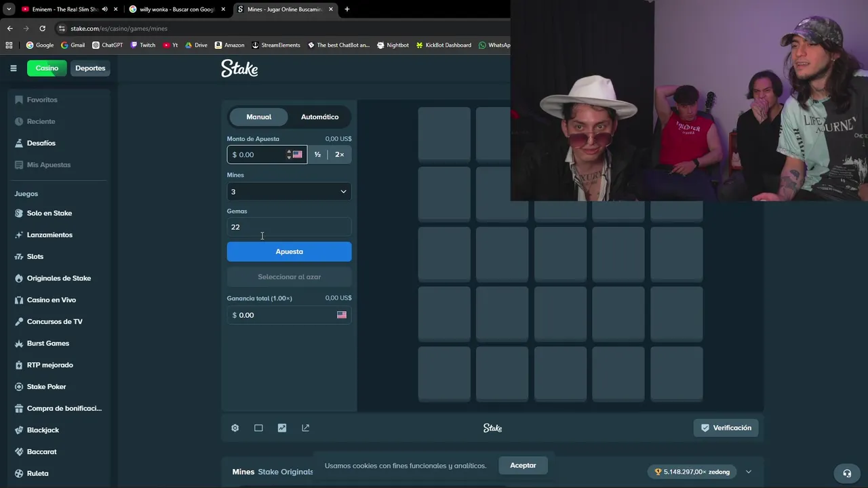Open live stats chart icon
868x488 pixels.
(282, 428)
